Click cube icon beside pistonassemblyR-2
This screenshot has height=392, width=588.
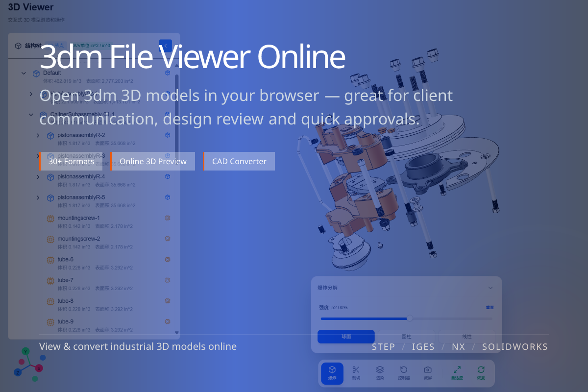50,136
